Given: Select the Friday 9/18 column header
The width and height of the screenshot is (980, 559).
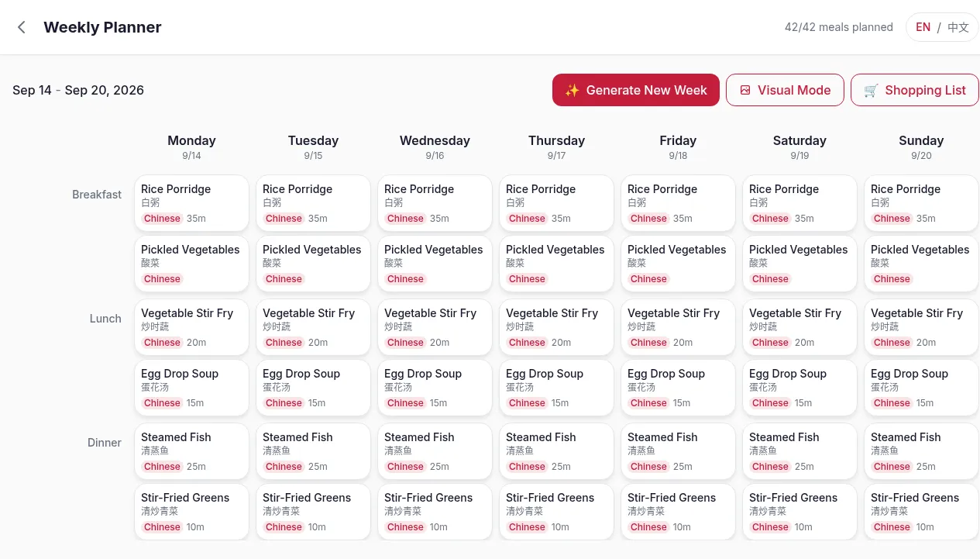Looking at the screenshot, I should (x=678, y=147).
